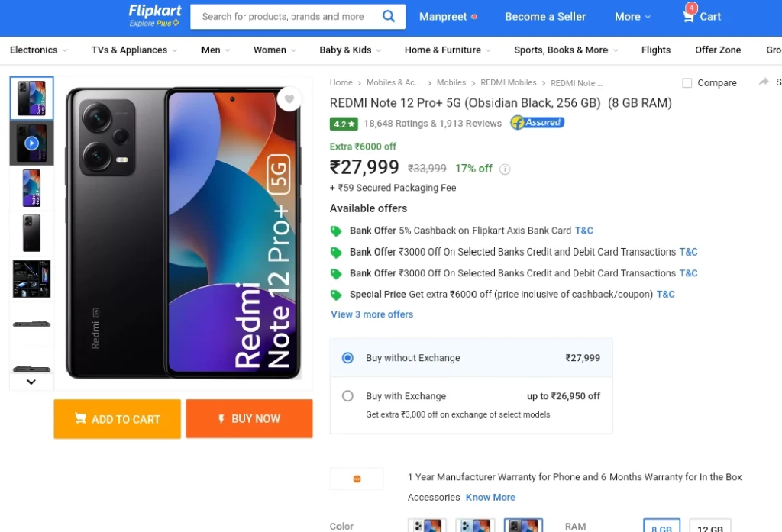
Task: Click the Flipkart logo
Action: click(x=154, y=16)
